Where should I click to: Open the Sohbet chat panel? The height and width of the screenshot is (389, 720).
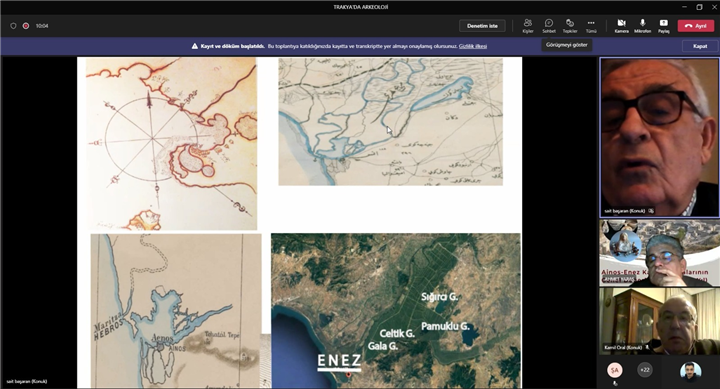[549, 26]
